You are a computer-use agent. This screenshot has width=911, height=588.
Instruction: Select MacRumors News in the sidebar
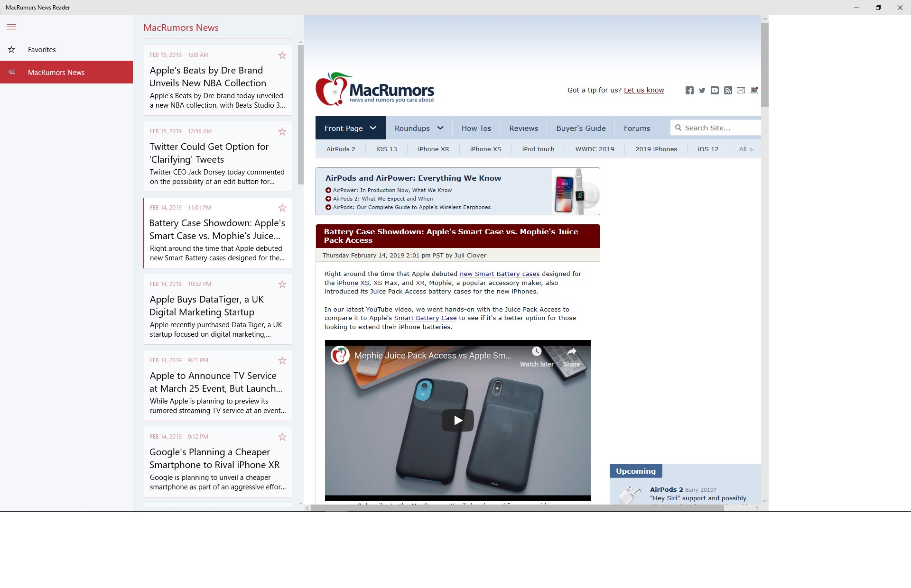(66, 72)
